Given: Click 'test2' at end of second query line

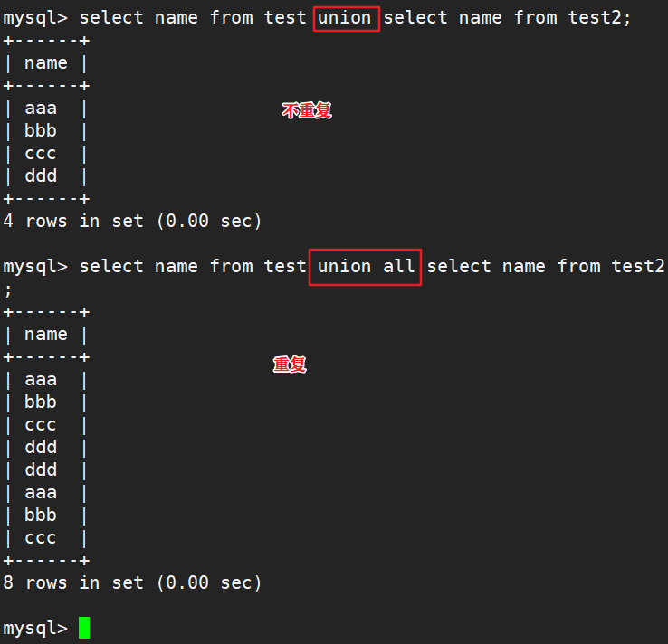Looking at the screenshot, I should point(638,267).
